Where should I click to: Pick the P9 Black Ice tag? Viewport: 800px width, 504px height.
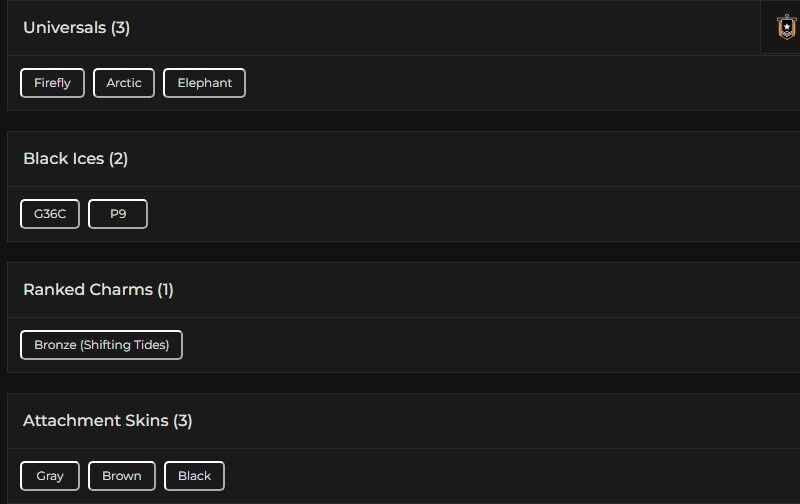(118, 214)
